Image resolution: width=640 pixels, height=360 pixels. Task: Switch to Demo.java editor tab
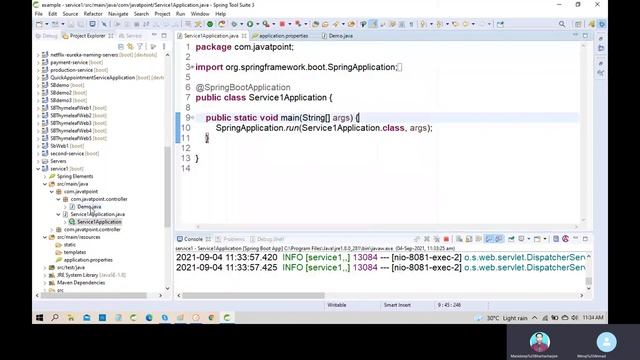click(x=338, y=36)
